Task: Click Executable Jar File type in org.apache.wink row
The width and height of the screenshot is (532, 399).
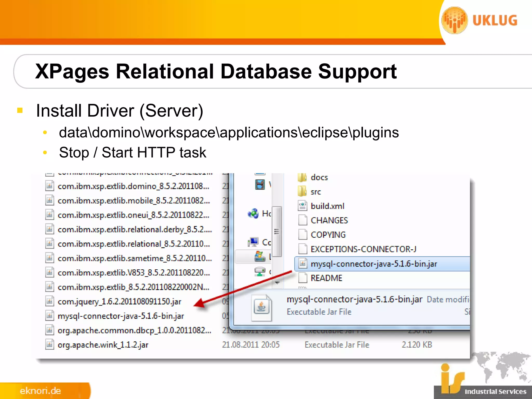Action: point(337,345)
